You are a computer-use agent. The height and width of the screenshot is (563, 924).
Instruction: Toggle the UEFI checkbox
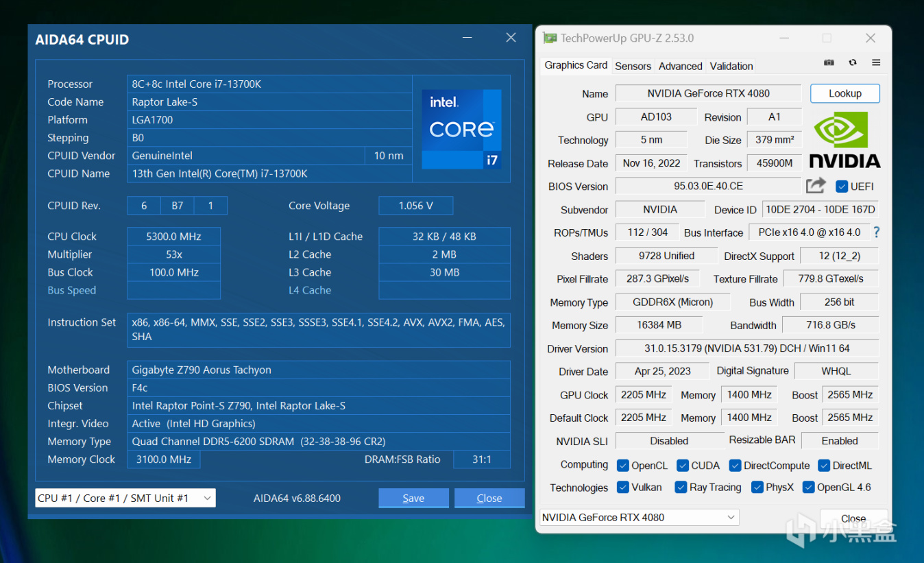(x=842, y=187)
